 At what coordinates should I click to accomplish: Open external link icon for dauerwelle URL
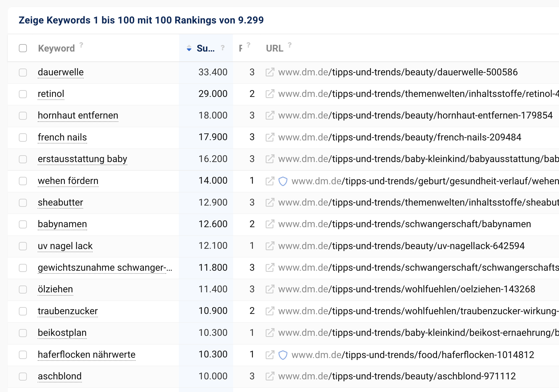point(270,72)
